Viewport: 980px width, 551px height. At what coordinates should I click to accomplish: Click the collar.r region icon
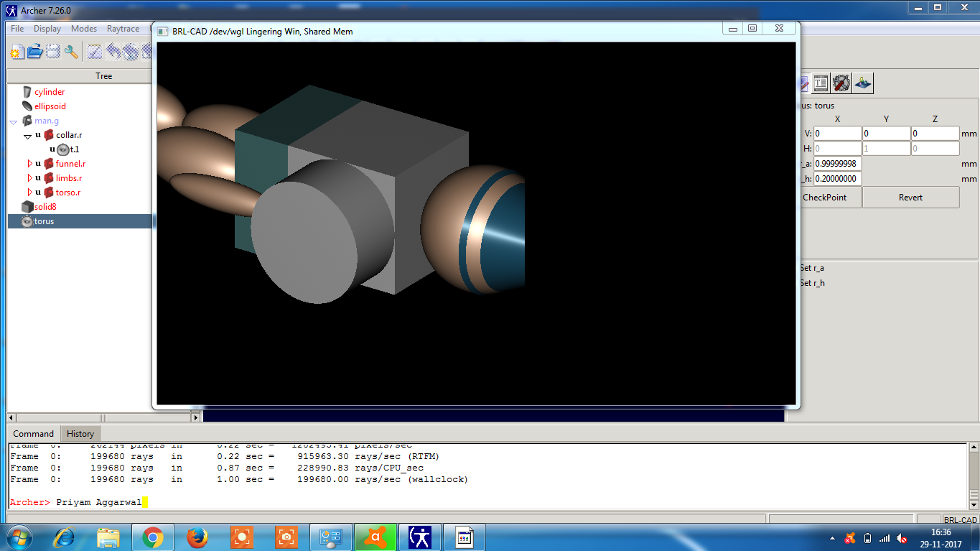[x=49, y=135]
